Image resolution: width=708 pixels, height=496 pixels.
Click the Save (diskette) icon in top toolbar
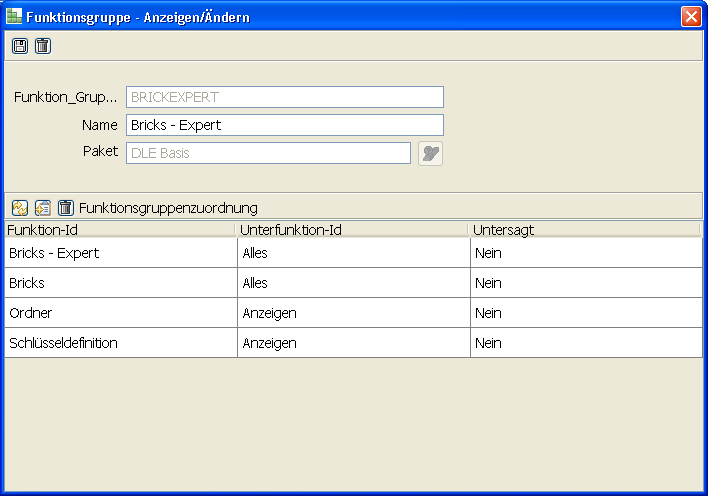(x=20, y=46)
